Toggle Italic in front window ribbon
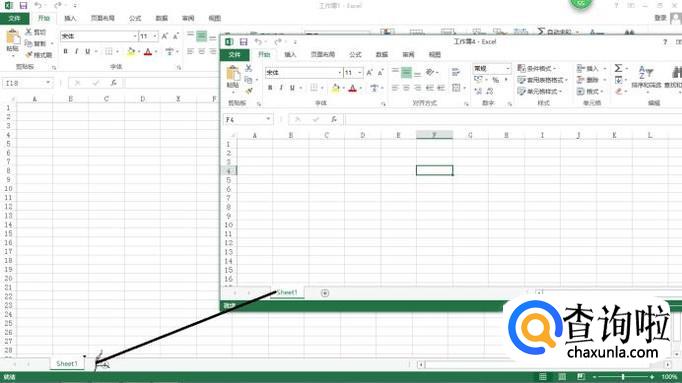 pyautogui.click(x=281, y=88)
